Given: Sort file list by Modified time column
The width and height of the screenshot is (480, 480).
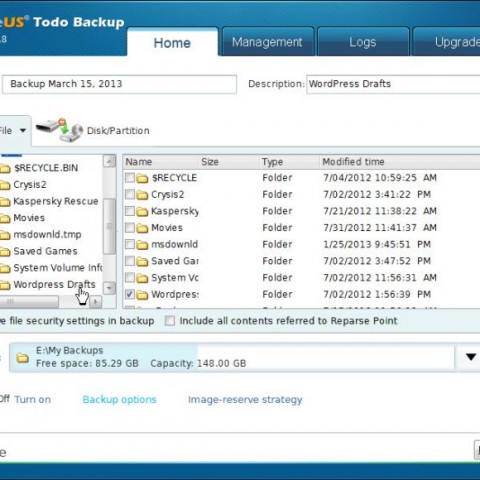Looking at the screenshot, I should point(400,162).
